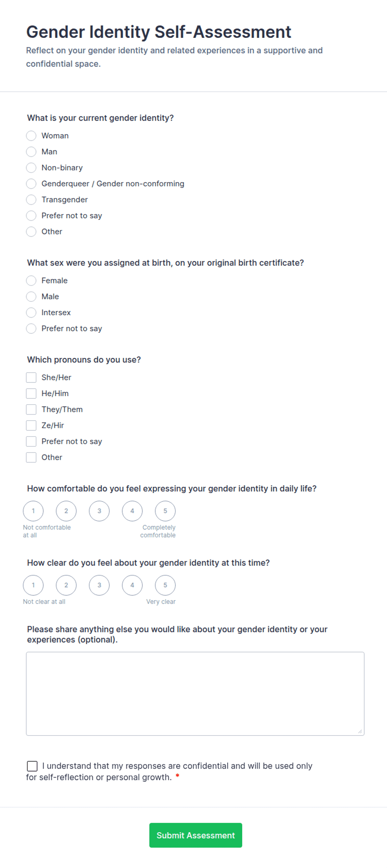Choose Female for sex assigned at birth
This screenshot has height=868, width=387.
31,281
